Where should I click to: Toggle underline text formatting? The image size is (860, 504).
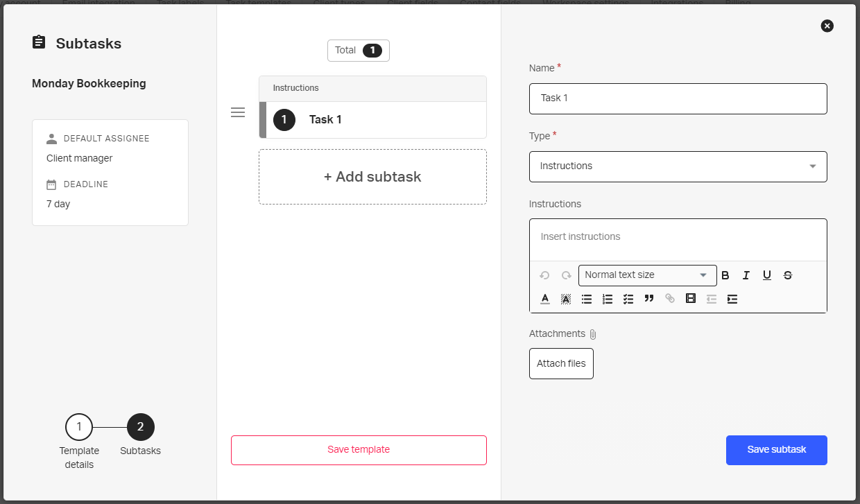(x=767, y=275)
